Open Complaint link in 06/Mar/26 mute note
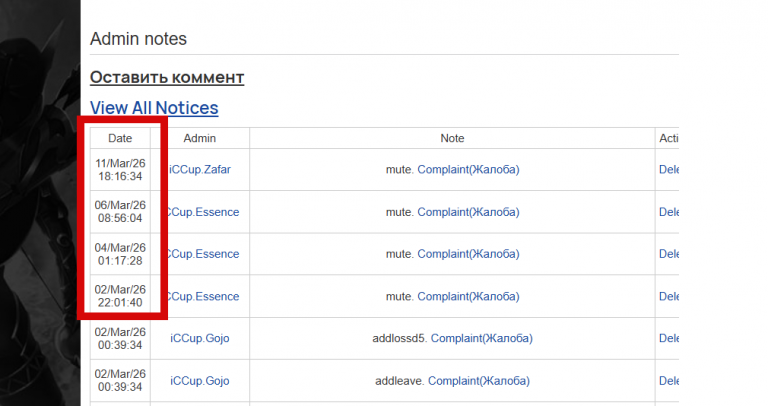The image size is (768, 406). (468, 212)
